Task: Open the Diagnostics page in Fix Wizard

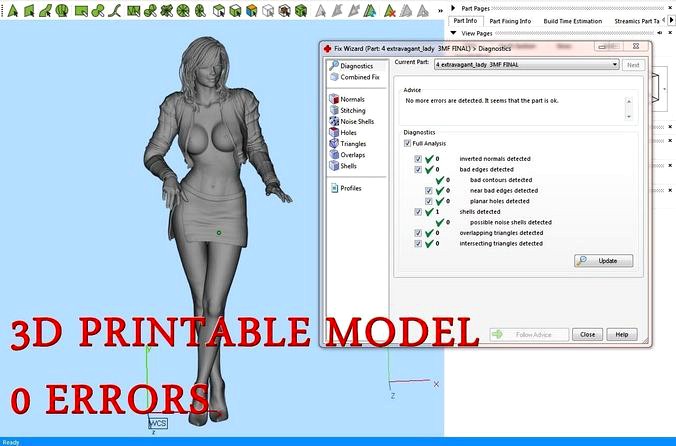Action: [x=356, y=66]
